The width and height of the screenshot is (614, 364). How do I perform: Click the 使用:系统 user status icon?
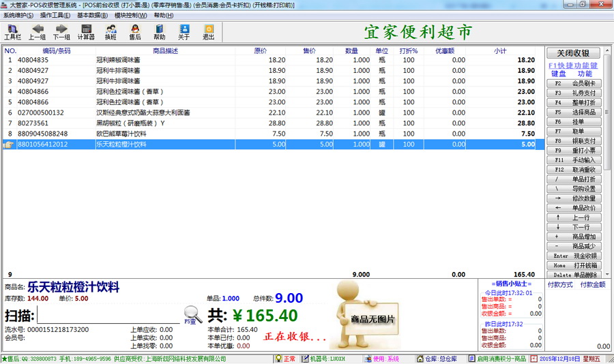pos(368,359)
